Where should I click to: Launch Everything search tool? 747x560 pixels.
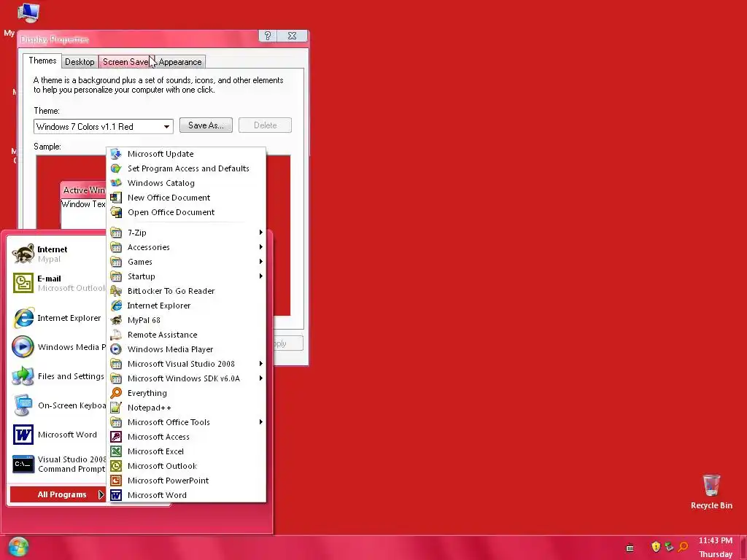[x=186, y=393]
